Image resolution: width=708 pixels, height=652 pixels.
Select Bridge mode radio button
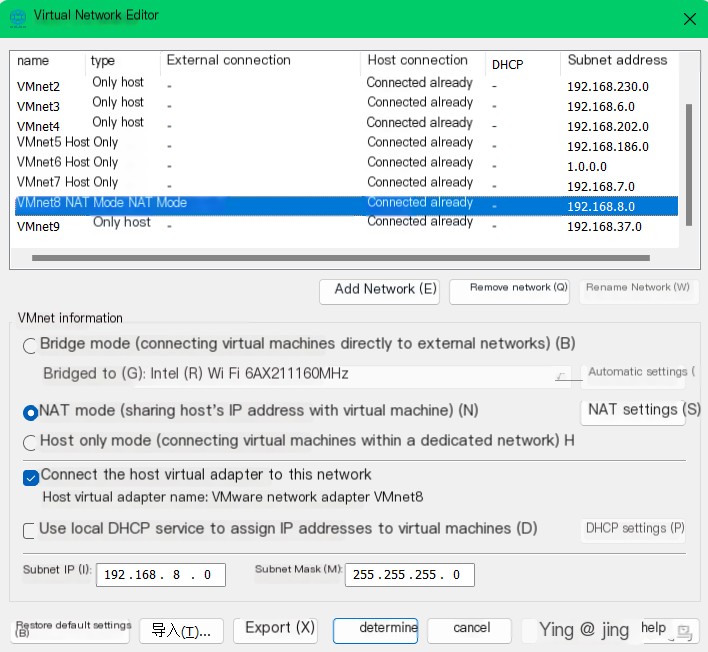pyautogui.click(x=30, y=346)
